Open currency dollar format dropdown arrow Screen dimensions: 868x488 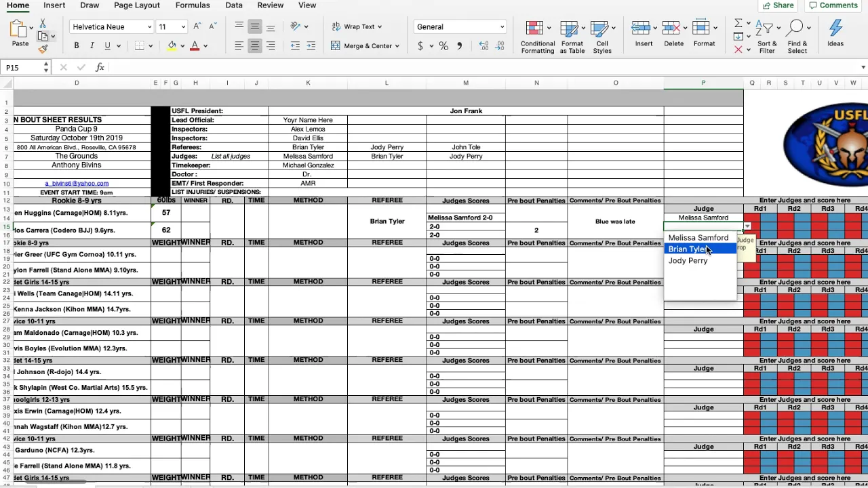pos(431,46)
